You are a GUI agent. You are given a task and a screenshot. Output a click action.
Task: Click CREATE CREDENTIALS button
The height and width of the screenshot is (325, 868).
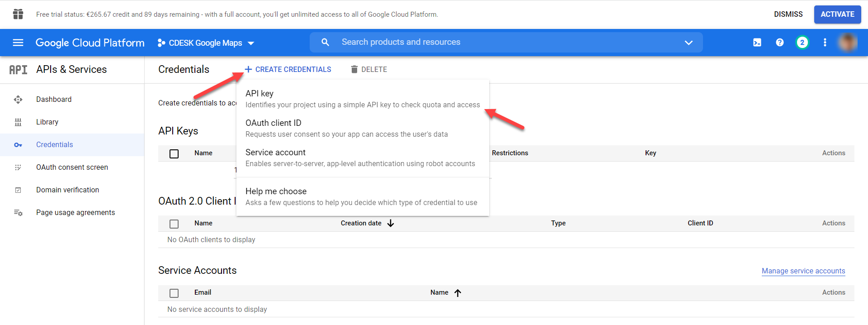coord(288,69)
